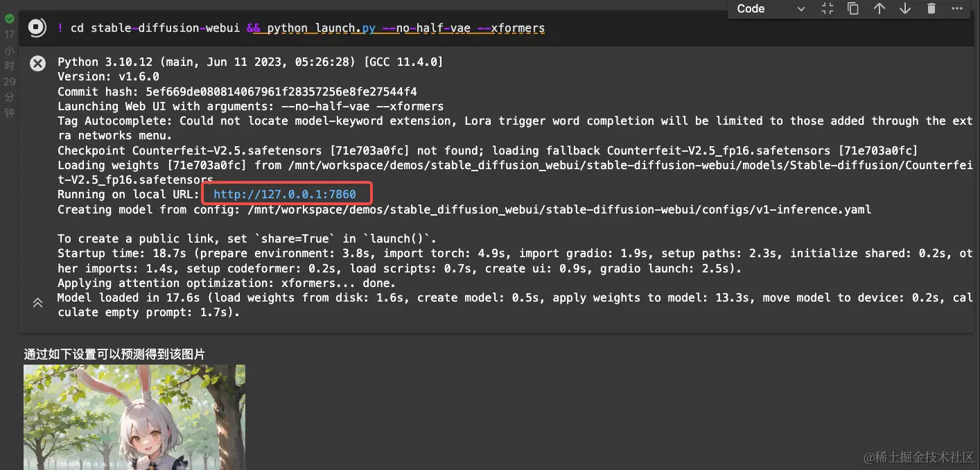Click the "Running on local URL:" label
Screen dimensions: 980x470
128,194
